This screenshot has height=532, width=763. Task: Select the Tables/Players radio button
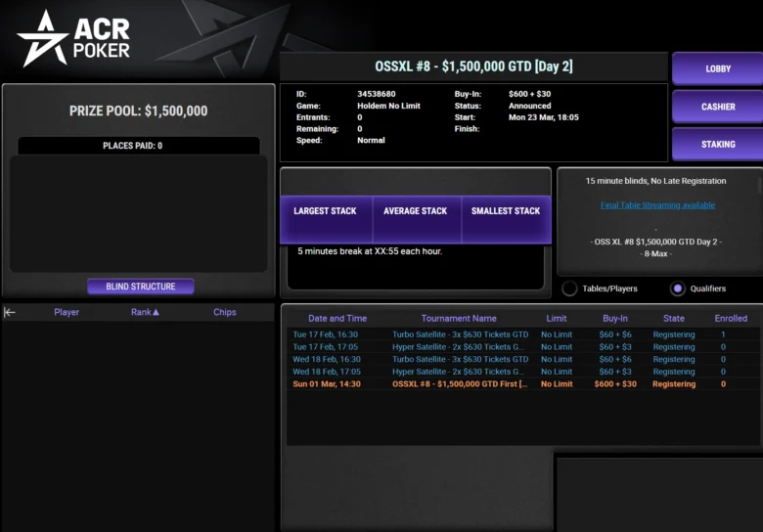(x=569, y=288)
